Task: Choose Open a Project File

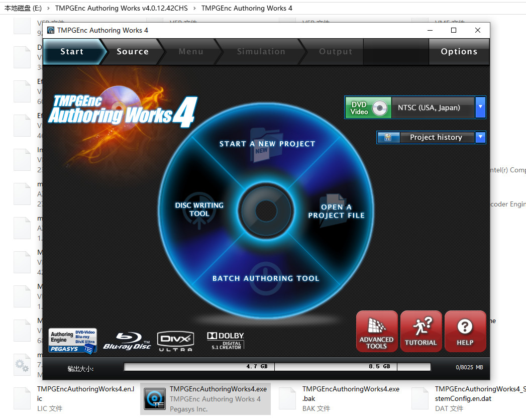Action: click(336, 211)
